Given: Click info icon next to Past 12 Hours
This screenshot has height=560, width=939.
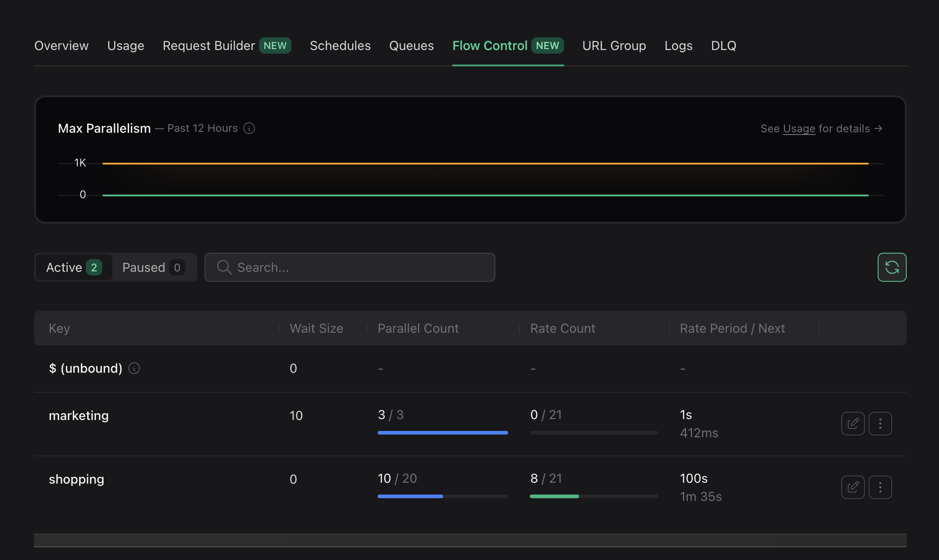Looking at the screenshot, I should pyautogui.click(x=249, y=128).
